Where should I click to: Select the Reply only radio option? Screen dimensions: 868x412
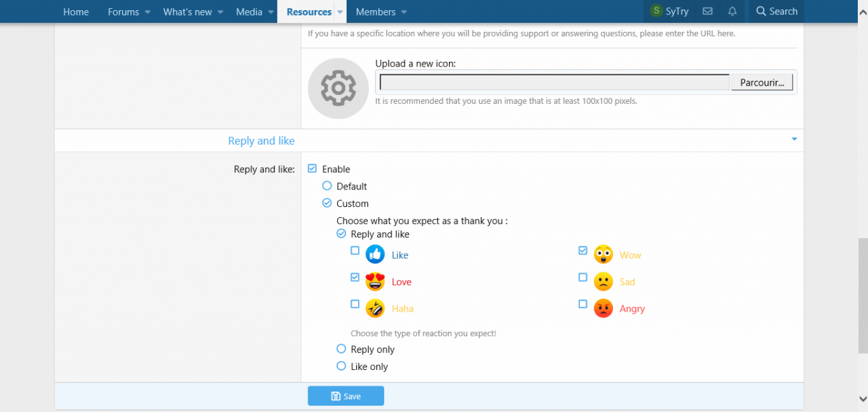point(341,349)
